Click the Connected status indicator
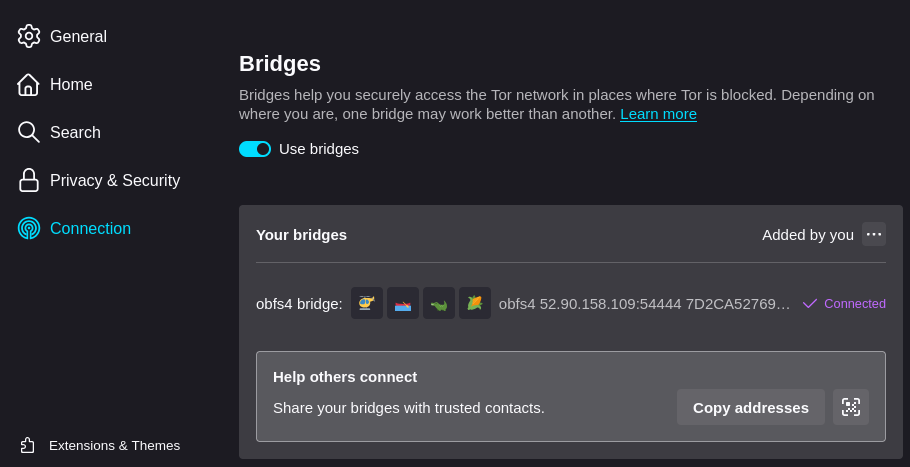 pyautogui.click(x=844, y=303)
